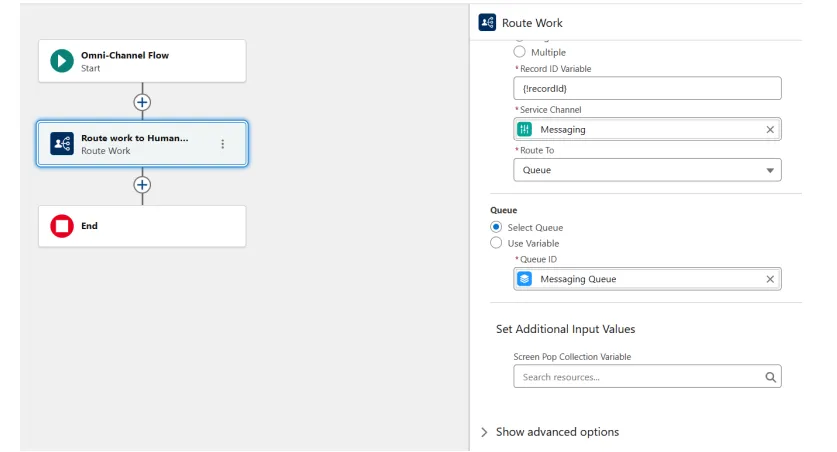The image size is (837, 452).
Task: Click the red End stop icon
Action: [x=62, y=226]
